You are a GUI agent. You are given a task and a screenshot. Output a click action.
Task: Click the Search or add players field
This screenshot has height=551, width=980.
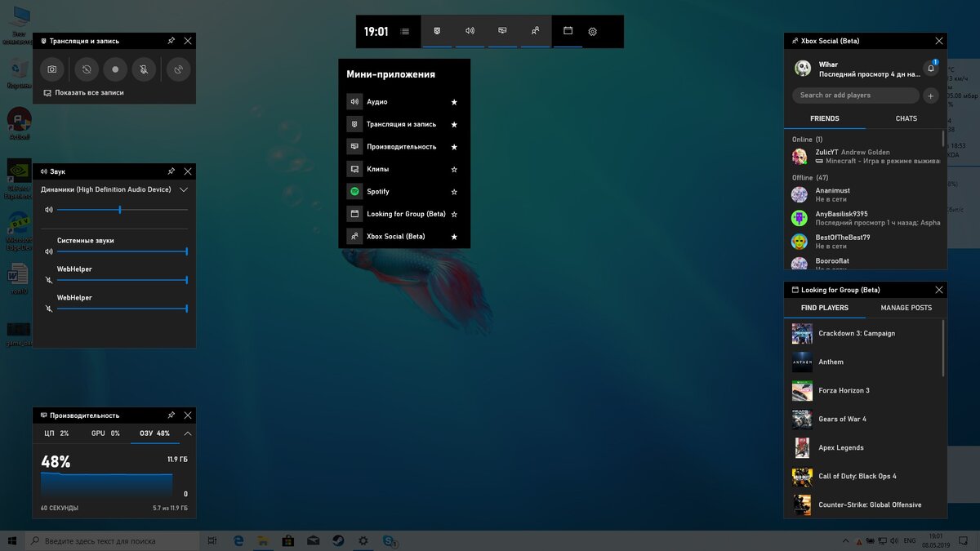point(856,96)
